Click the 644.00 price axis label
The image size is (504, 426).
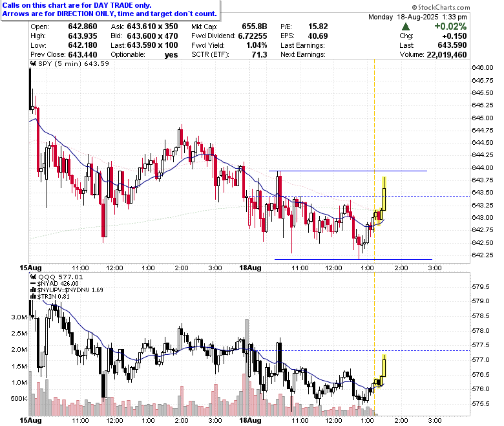[x=483, y=167]
